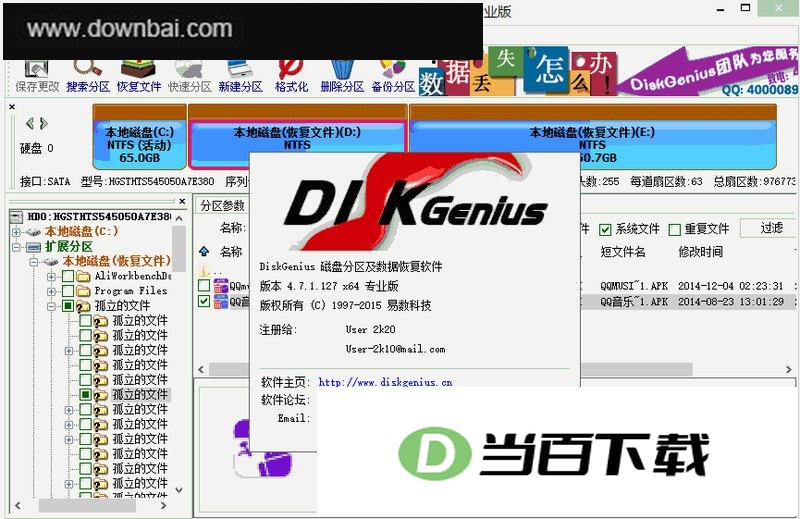The width and height of the screenshot is (800, 519).
Task: Click the file list scrollbar right arrow
Action: (x=789, y=369)
